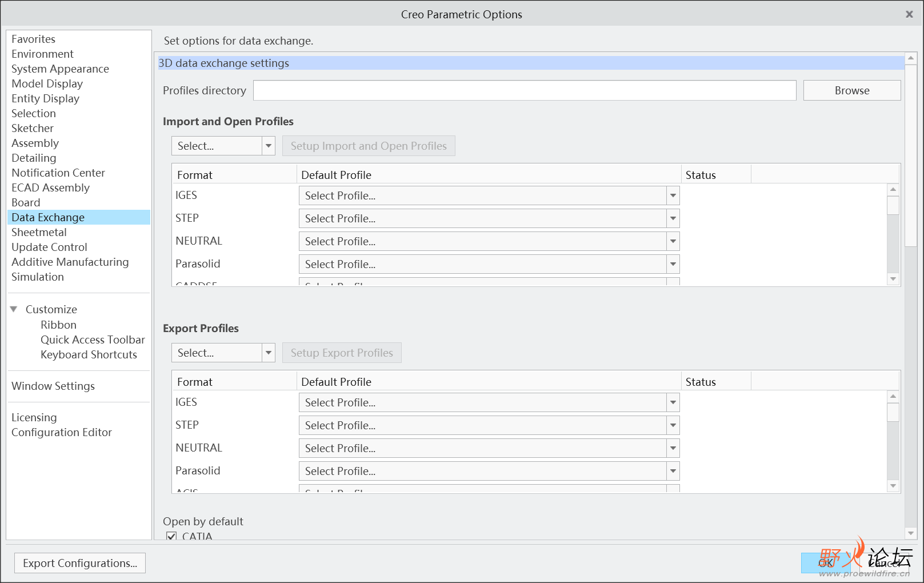Click the 3D data exchange settings header

coord(531,63)
